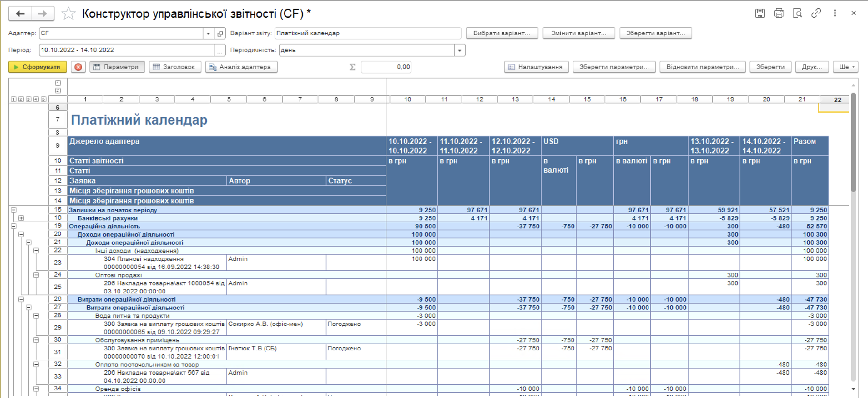Click the Варіант звіту field
This screenshot has width=868, height=398.
(x=368, y=33)
